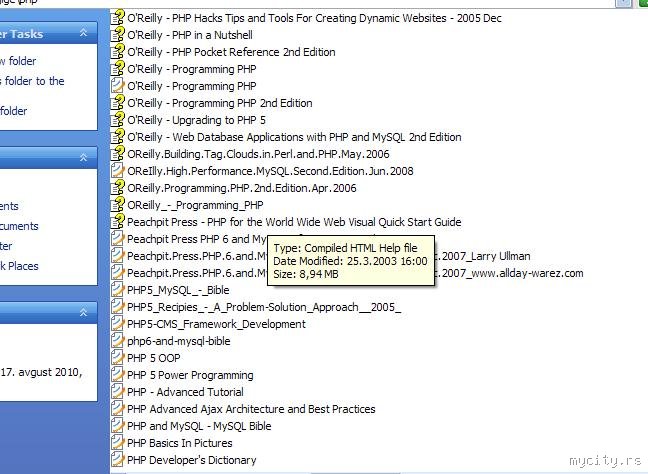Screen dimensions: 648x474
Task: Click the PDF icon of the second O'Reilly Programming PHP
Action: click(x=118, y=86)
